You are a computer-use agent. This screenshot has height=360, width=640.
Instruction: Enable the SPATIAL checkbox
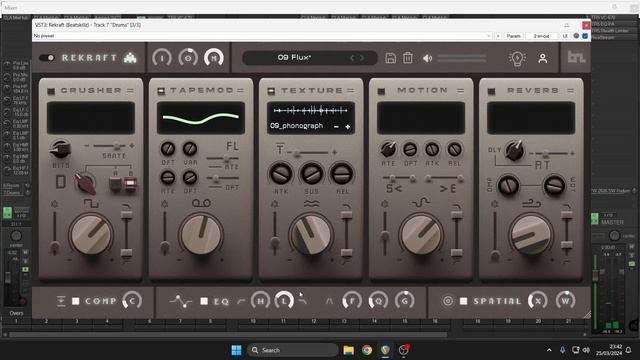click(x=463, y=301)
